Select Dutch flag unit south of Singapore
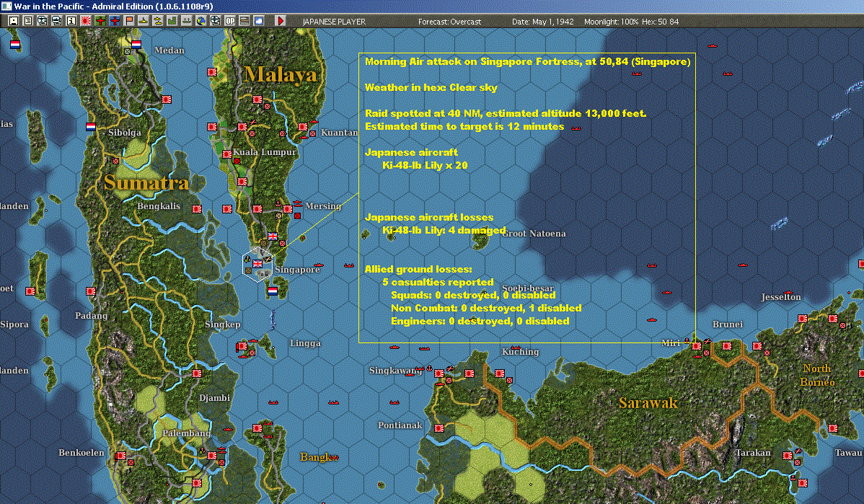864x504 pixels. tap(272, 291)
